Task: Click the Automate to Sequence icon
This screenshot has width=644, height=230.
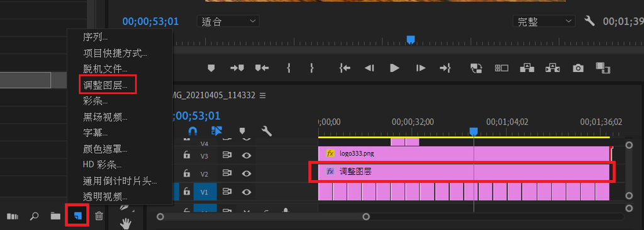Action: coord(13,216)
